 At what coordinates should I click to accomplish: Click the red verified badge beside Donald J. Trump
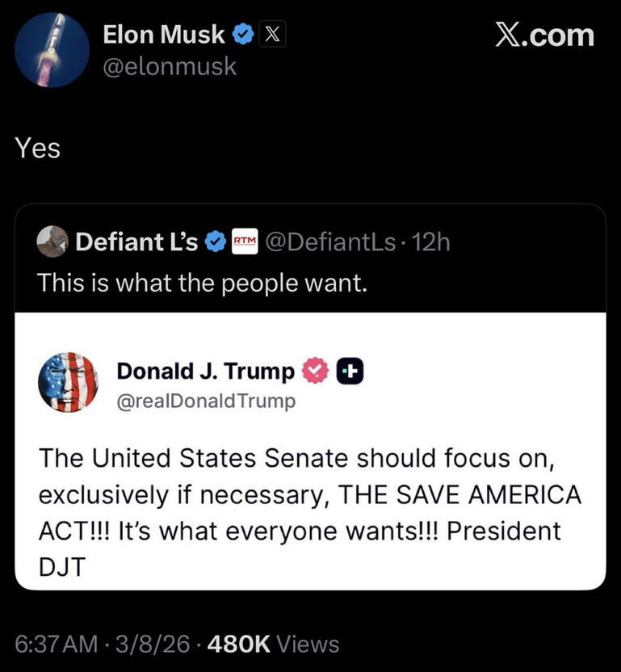314,371
